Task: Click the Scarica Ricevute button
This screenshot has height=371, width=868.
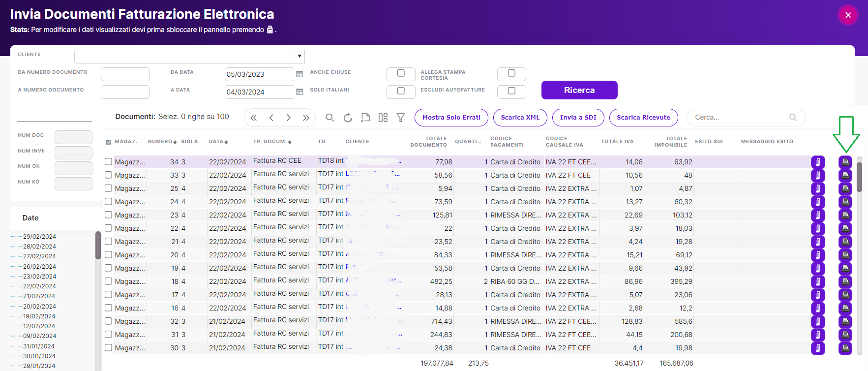Action: point(644,118)
